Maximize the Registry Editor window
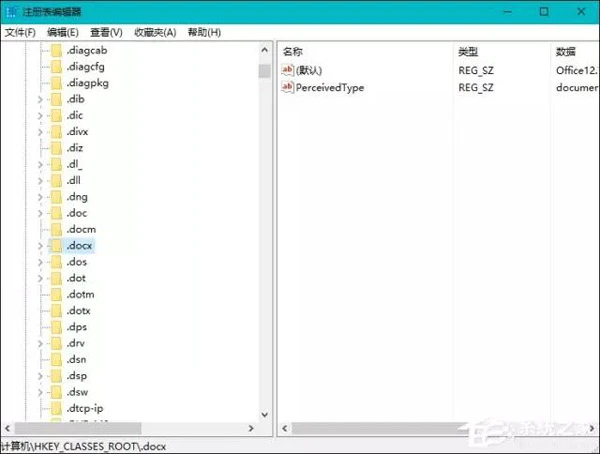Image resolution: width=600 pixels, height=454 pixels. click(x=544, y=12)
